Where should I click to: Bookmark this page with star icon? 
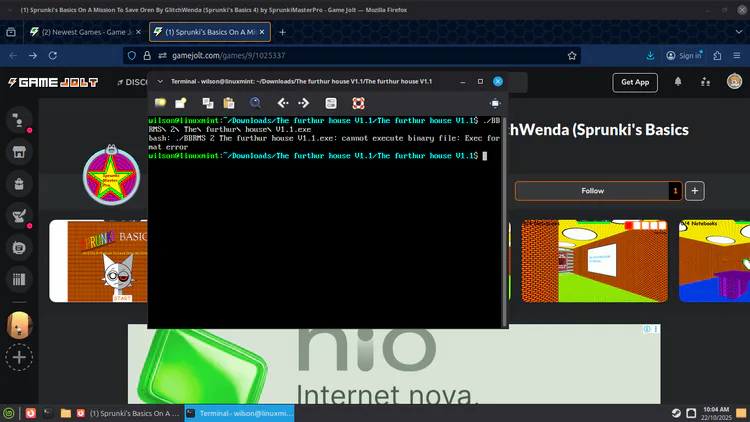[x=572, y=56]
